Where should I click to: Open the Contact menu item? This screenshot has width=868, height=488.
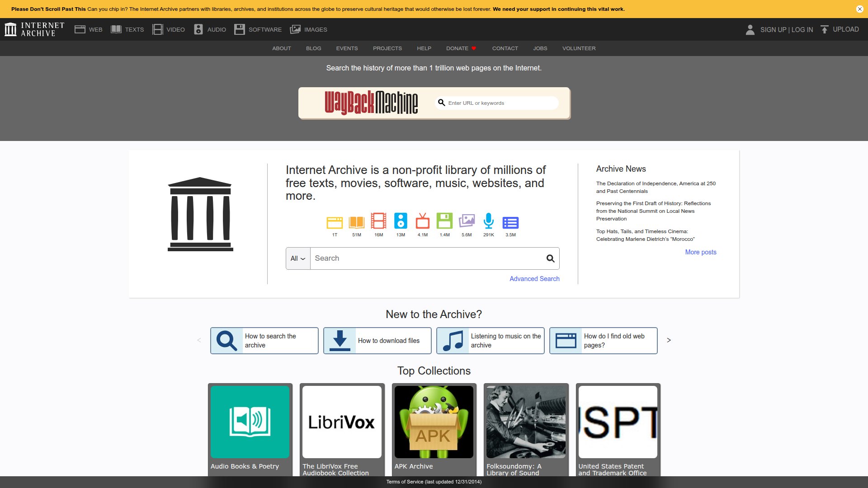[x=505, y=48]
